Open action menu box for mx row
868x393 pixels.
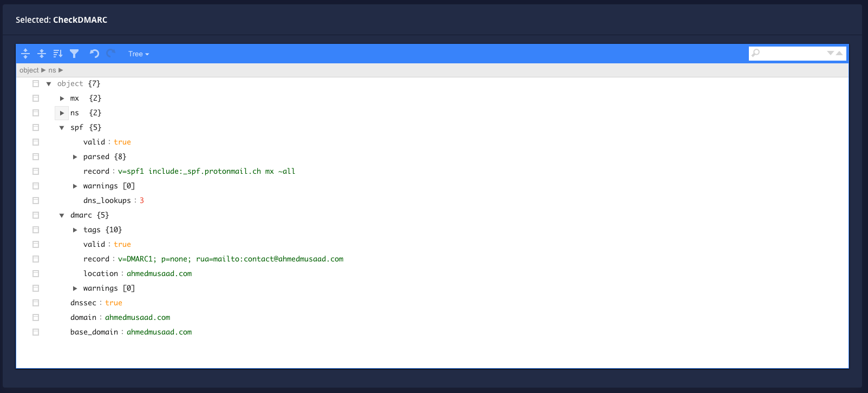coord(36,99)
